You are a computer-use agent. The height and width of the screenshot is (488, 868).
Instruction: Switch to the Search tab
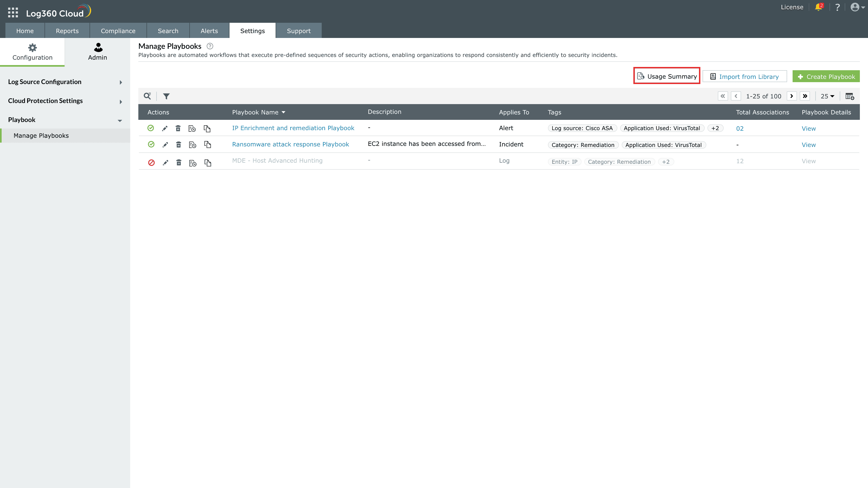click(x=168, y=31)
